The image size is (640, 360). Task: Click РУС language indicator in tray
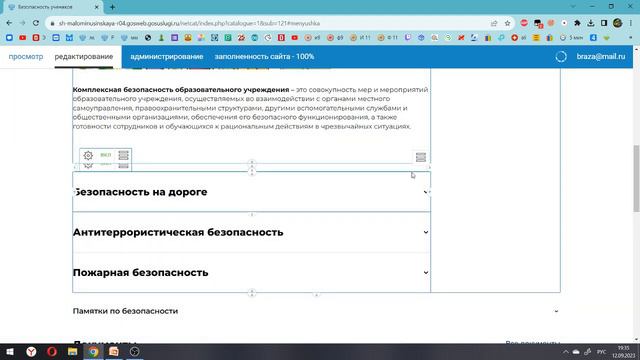tap(601, 351)
